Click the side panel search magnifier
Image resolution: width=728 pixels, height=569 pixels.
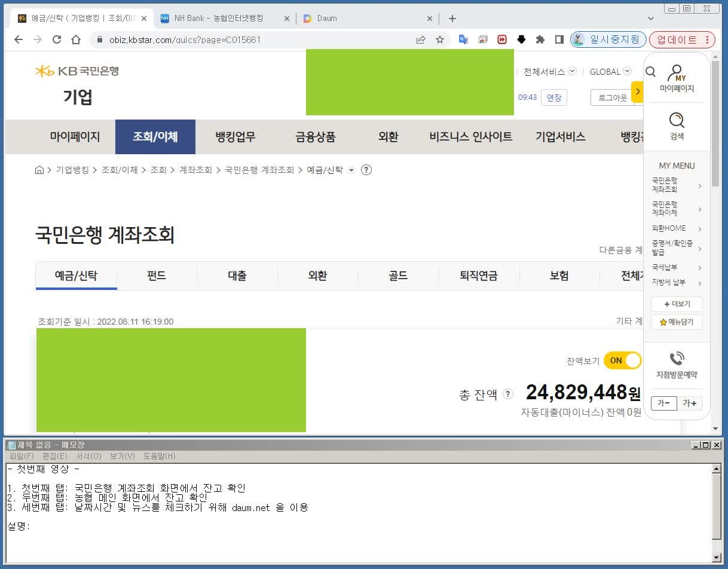pyautogui.click(x=651, y=72)
